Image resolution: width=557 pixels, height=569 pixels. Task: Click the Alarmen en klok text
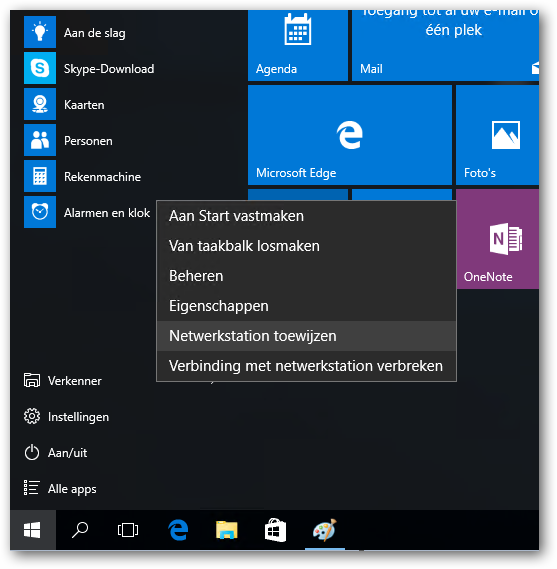coord(107,213)
